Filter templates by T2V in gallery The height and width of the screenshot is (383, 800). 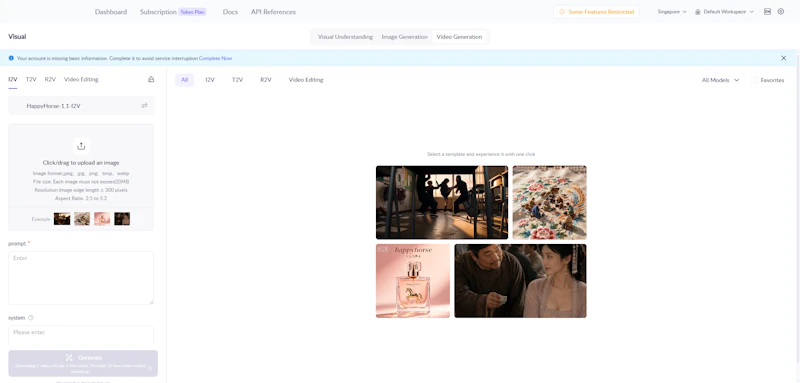pyautogui.click(x=237, y=80)
